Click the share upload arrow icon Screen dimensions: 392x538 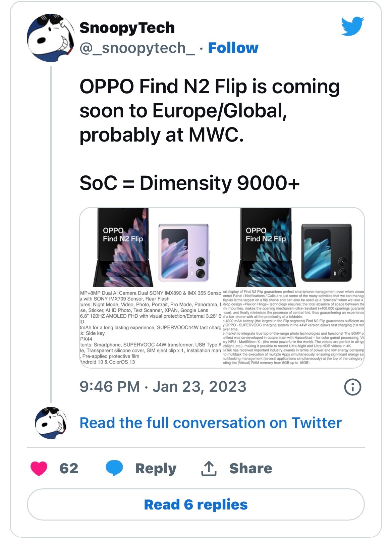tap(209, 469)
